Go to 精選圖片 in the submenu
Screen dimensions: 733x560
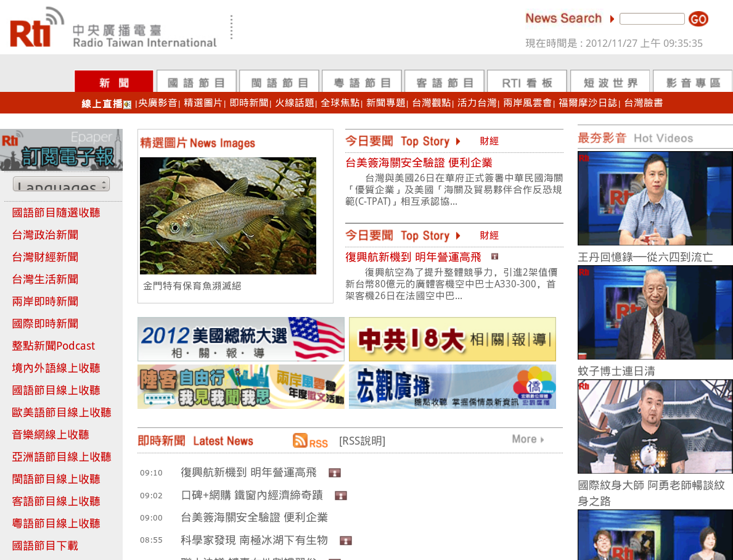click(x=203, y=103)
